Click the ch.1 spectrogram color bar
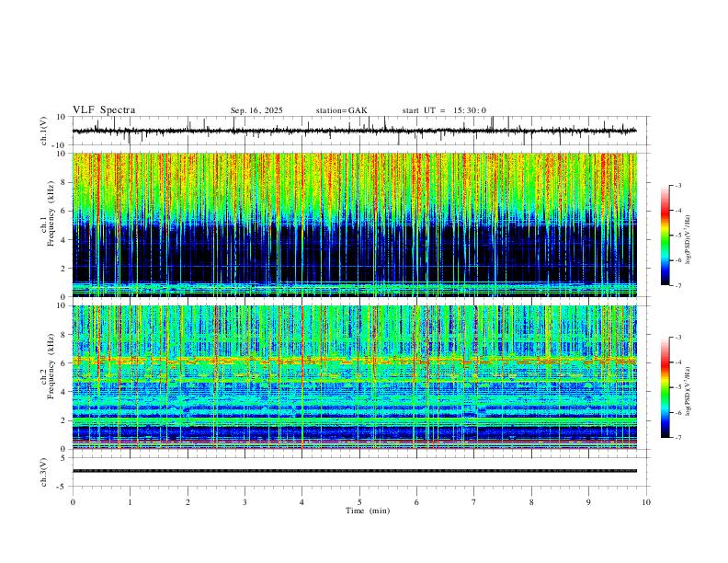 coord(665,236)
